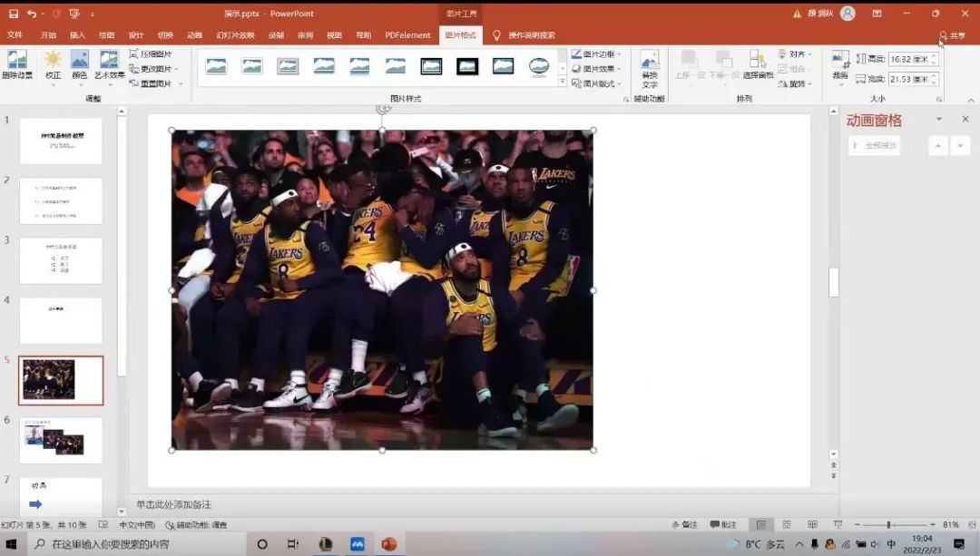Open the Animations (动画) ribbon tab

click(x=194, y=35)
